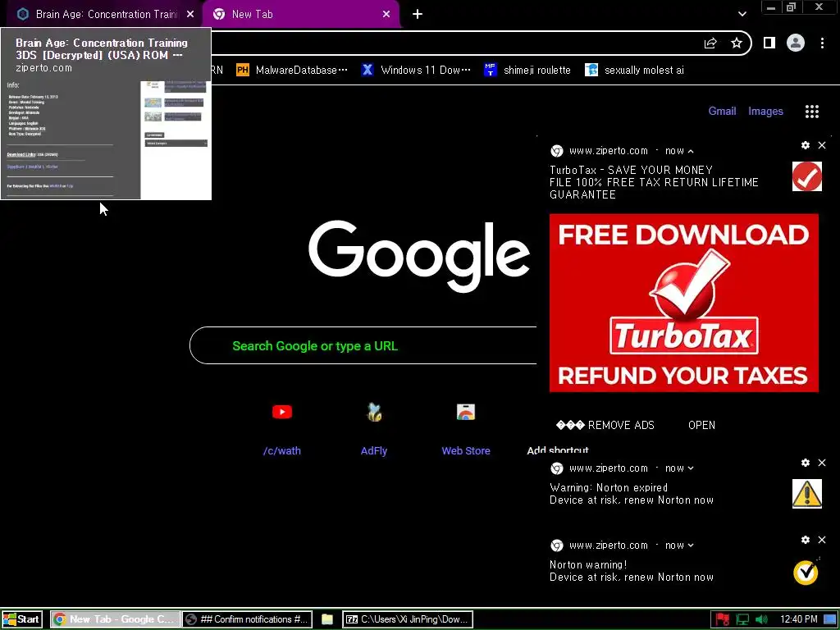Open settings gear on Norton warning notification
Screen dimensions: 840x630
[806, 540]
